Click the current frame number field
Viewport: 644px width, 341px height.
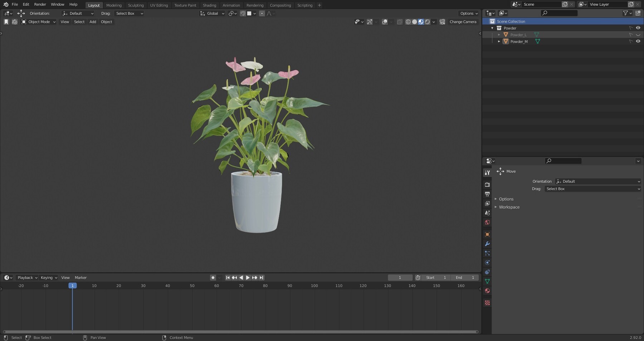[x=400, y=277]
